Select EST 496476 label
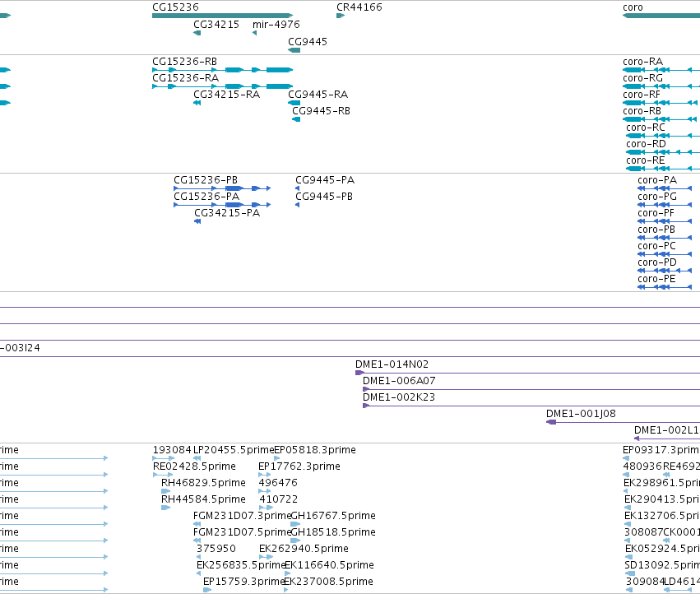The image size is (700, 594). [278, 483]
